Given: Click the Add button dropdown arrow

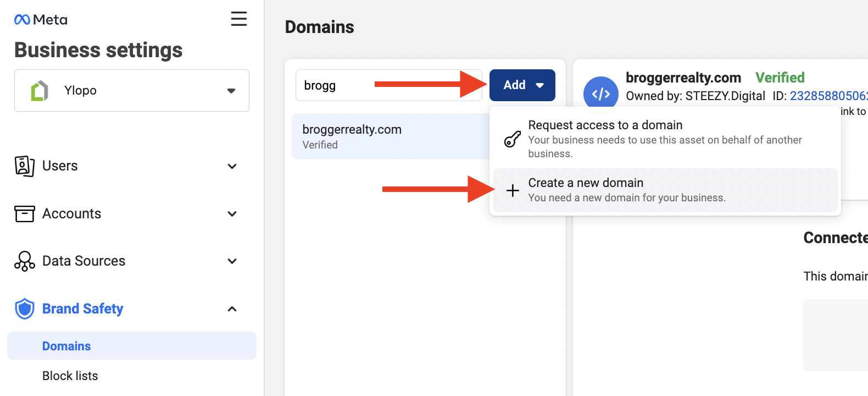Looking at the screenshot, I should [539, 85].
